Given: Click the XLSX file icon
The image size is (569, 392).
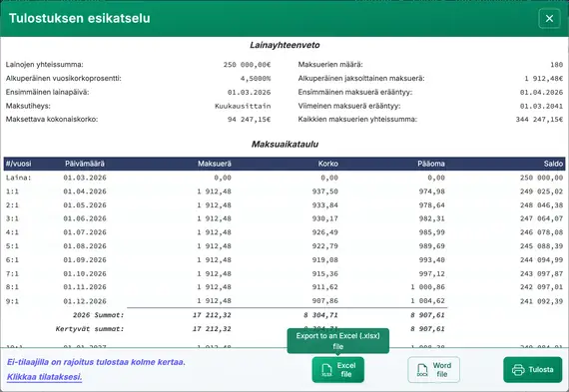Looking at the screenshot, I should pos(326,370).
